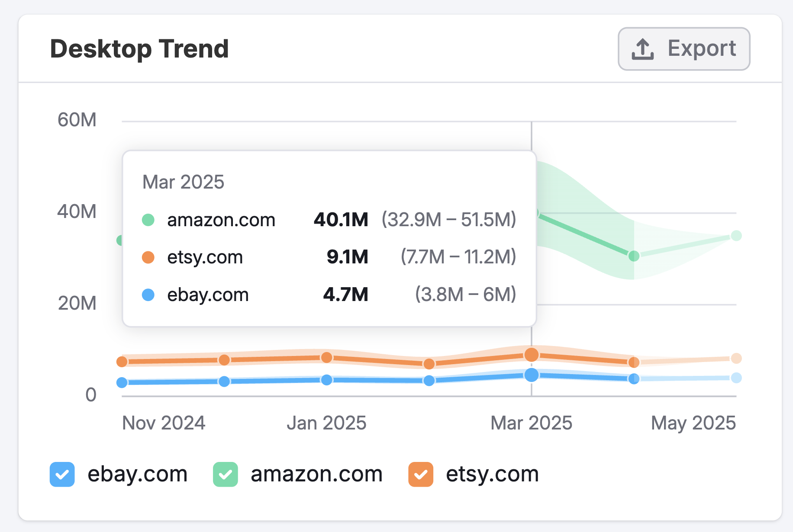Viewport: 793px width, 532px height.
Task: Open the amazon.com link in tooltip
Action: [221, 220]
